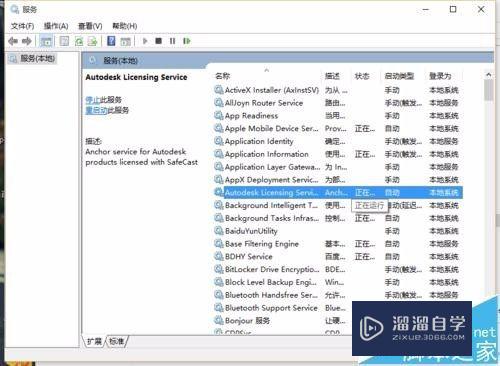Stop the service with the stop icon
The width and height of the screenshot is (500, 366).
[x=158, y=41]
